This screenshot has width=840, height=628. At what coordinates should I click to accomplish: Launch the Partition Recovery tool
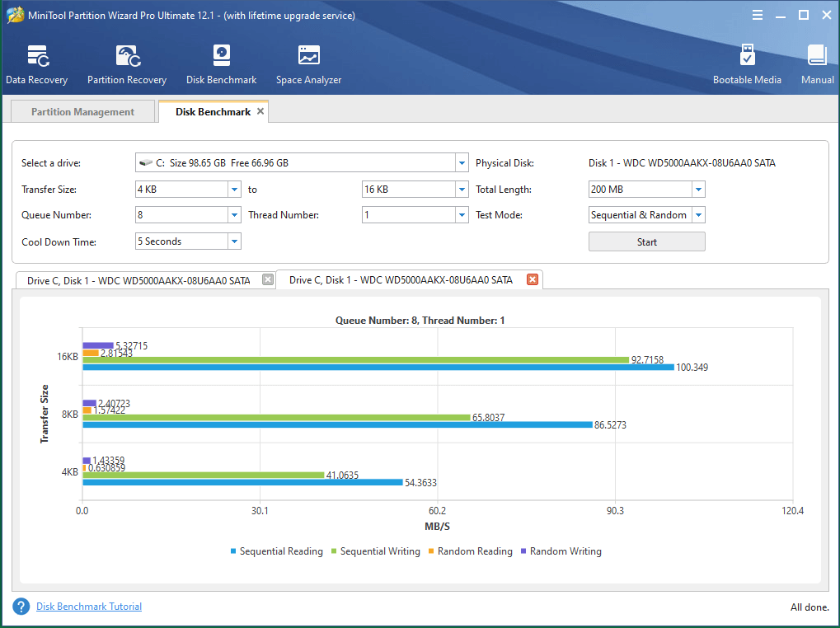point(127,65)
